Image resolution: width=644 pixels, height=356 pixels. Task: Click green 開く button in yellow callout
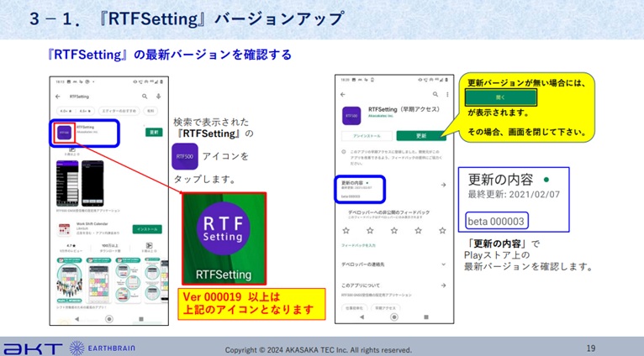tap(501, 97)
